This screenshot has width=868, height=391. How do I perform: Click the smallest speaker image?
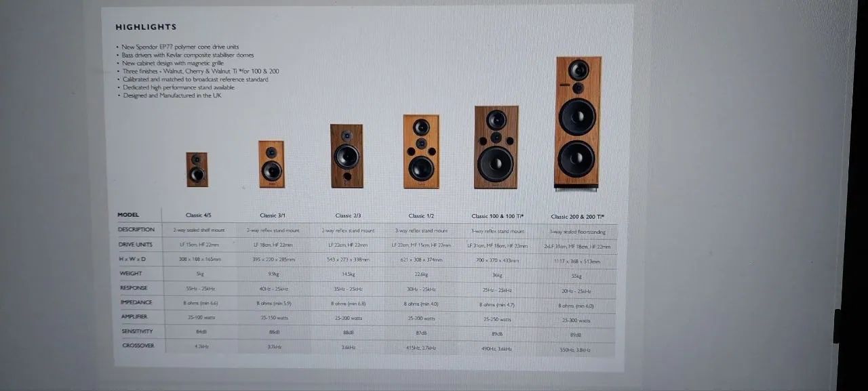(197, 169)
